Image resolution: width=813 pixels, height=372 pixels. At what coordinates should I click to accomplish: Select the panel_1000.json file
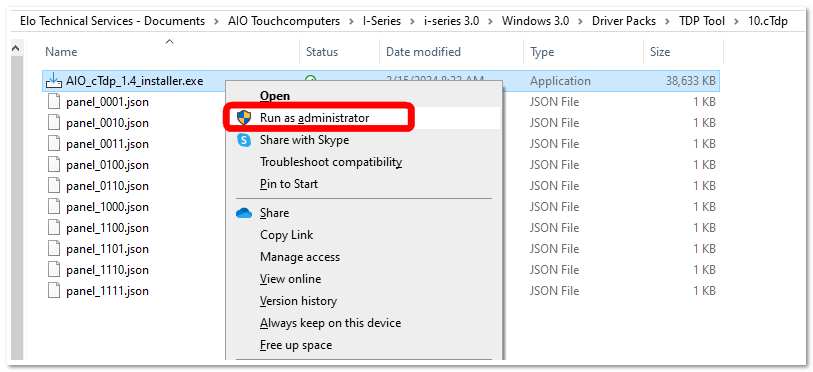pyautogui.click(x=107, y=206)
